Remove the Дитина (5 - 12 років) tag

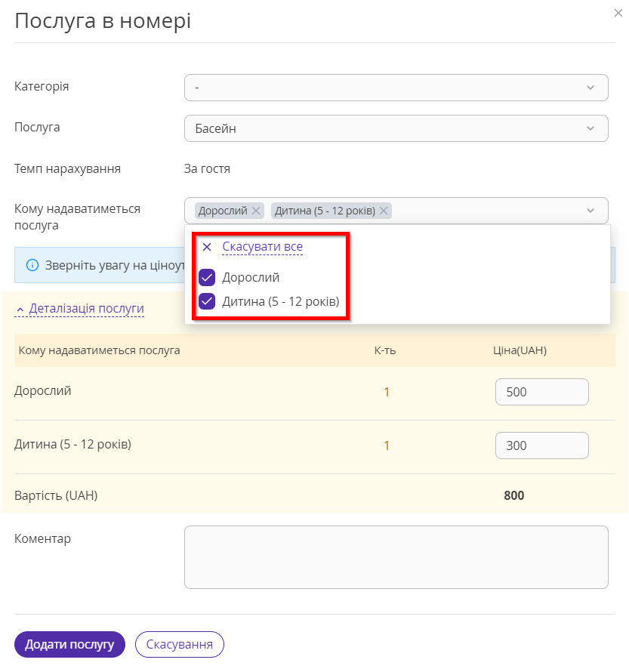coord(384,211)
